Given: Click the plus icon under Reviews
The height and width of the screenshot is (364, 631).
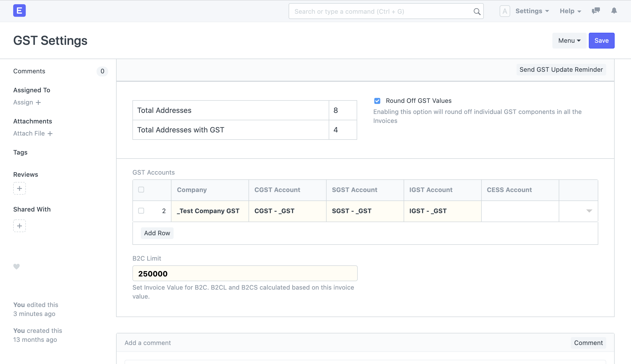Looking at the screenshot, I should coord(20,188).
